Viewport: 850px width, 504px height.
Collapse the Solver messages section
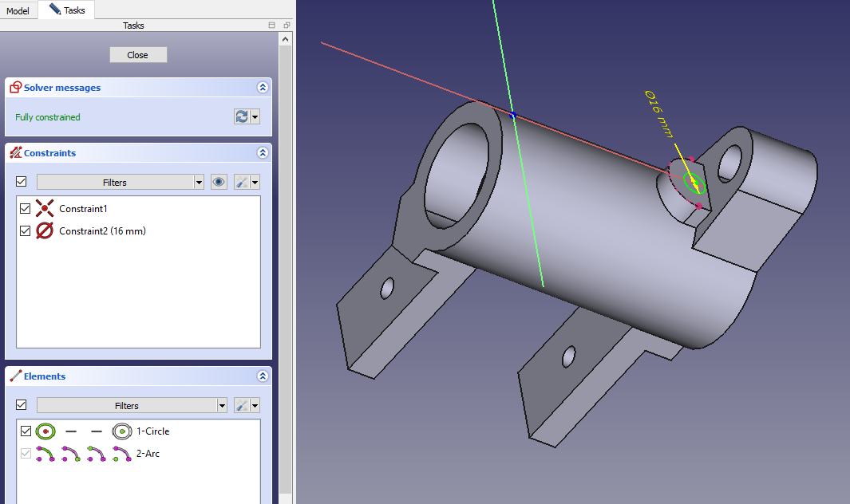click(262, 88)
